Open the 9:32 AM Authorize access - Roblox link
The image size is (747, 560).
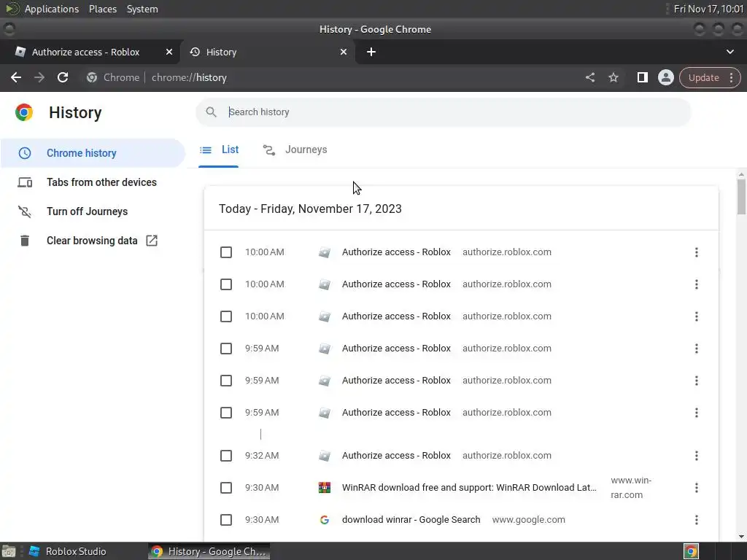pos(396,456)
